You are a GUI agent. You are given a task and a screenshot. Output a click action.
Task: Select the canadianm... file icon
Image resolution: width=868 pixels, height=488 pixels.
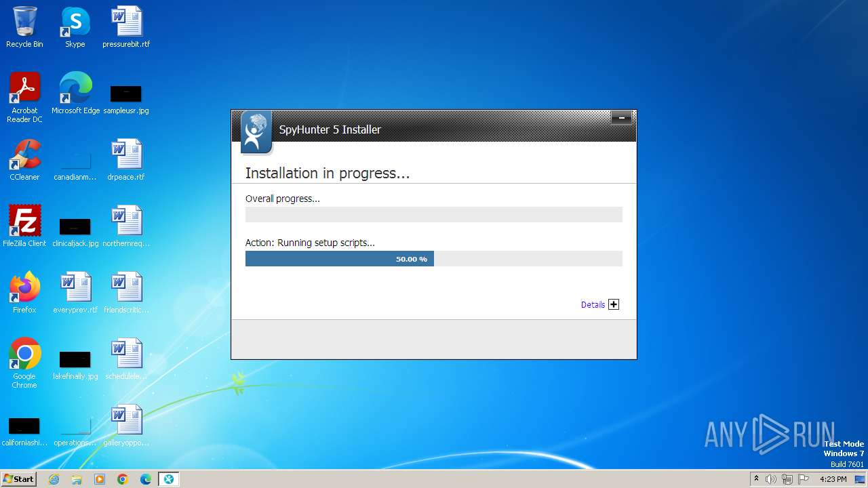coord(75,166)
